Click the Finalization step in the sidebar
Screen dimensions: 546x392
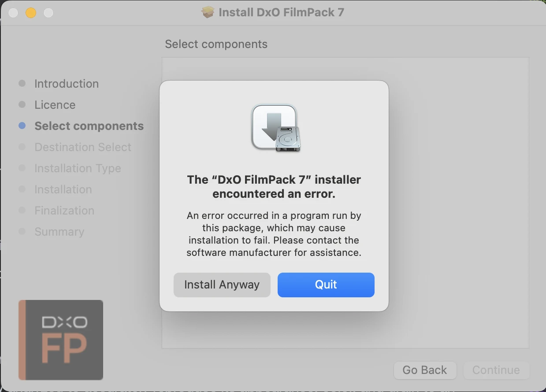[x=64, y=211]
